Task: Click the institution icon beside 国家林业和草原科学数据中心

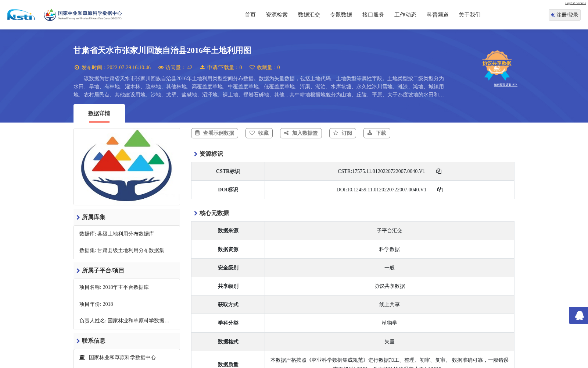Action: coord(82,357)
